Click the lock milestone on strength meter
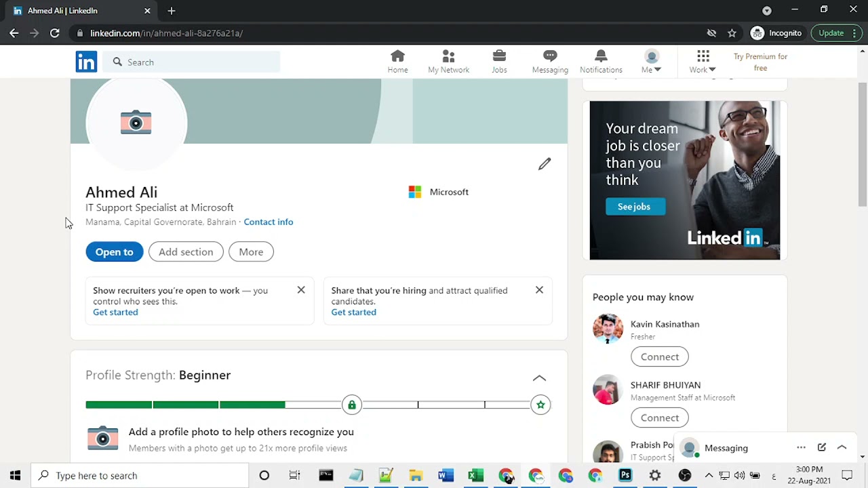 (x=351, y=405)
